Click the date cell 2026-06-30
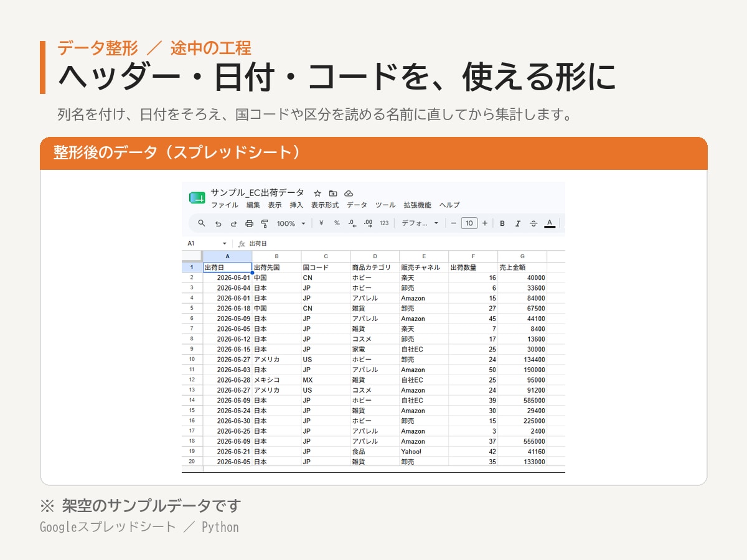 227,421
